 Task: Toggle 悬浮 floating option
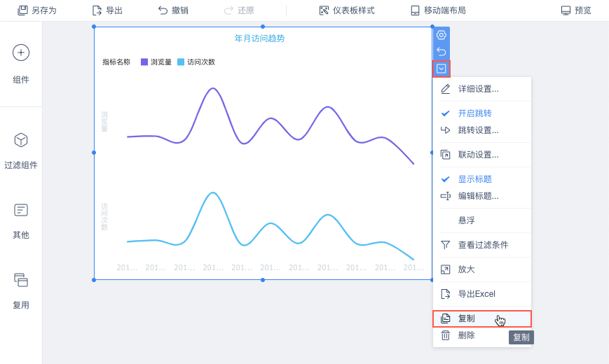466,220
